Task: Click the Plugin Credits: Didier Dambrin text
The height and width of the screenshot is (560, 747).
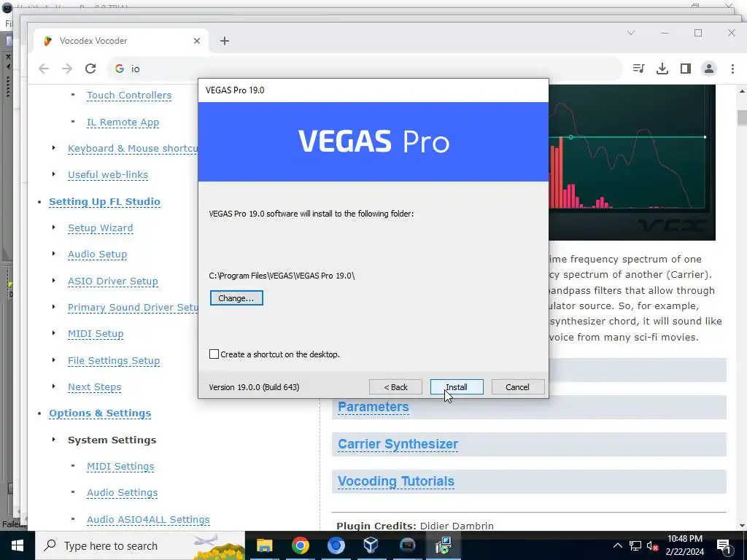Action: pos(415,526)
